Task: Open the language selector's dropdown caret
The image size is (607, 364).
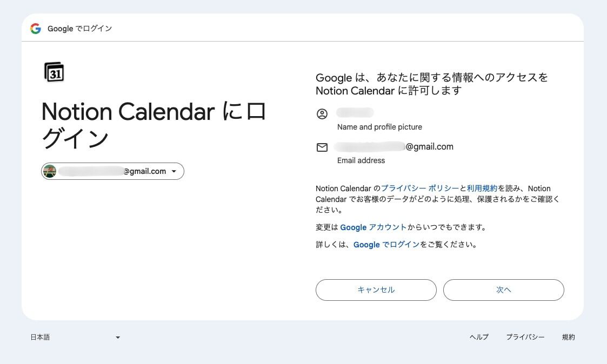Action: (117, 337)
